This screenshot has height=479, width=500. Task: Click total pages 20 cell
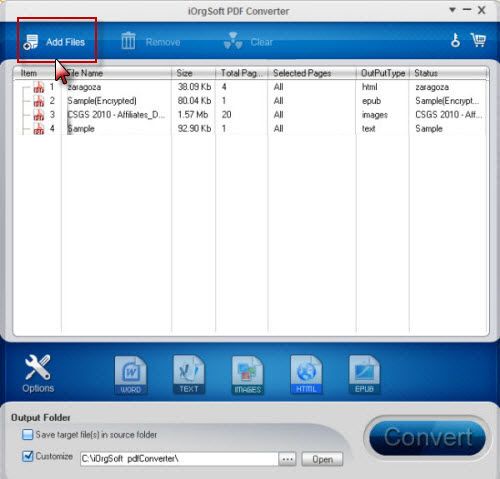pyautogui.click(x=226, y=115)
